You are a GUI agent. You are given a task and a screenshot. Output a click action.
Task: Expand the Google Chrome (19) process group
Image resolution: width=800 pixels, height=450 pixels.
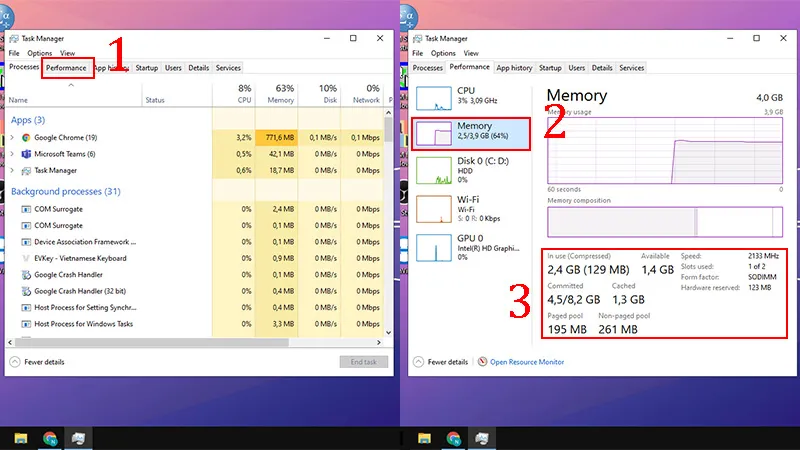(12, 138)
